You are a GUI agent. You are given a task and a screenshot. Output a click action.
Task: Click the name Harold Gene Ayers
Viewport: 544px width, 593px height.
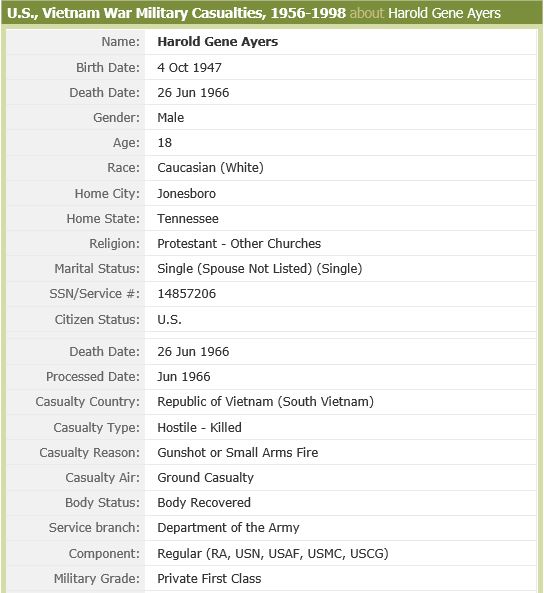click(x=218, y=42)
